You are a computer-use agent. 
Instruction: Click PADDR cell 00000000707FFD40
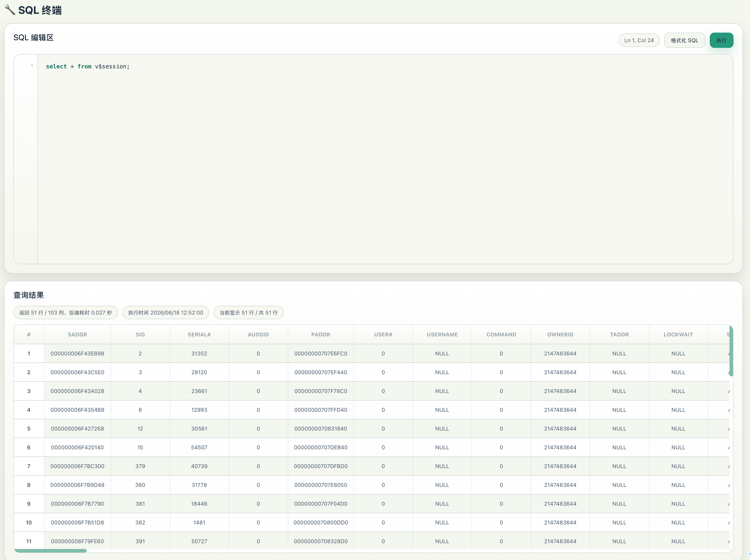pos(321,410)
